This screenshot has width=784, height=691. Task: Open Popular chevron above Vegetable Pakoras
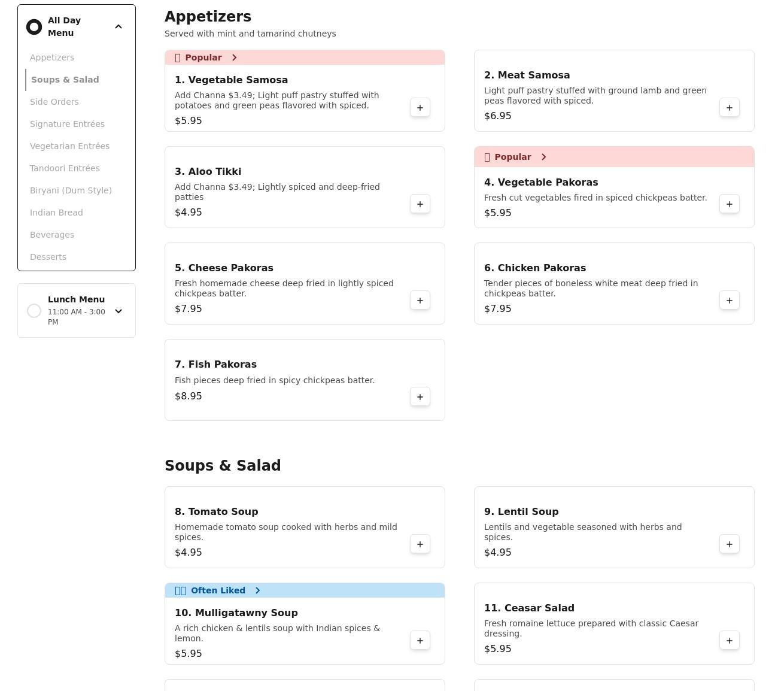tap(543, 157)
